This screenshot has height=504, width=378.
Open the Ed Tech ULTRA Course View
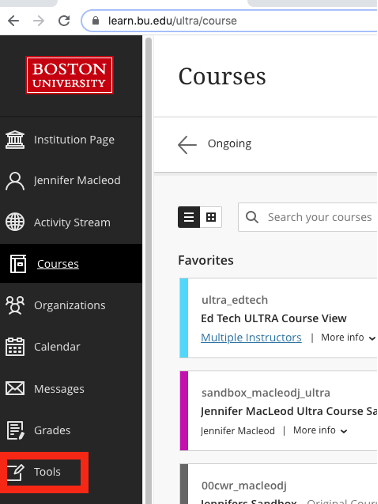(x=274, y=318)
